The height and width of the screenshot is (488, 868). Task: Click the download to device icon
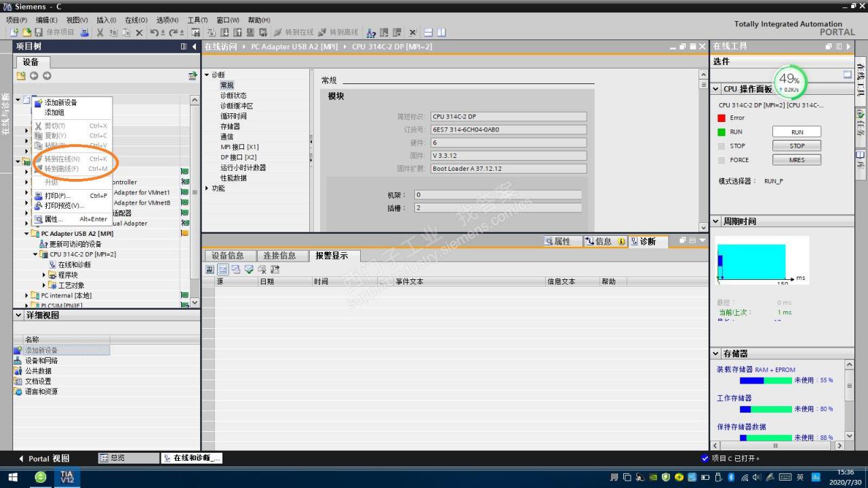click(225, 33)
